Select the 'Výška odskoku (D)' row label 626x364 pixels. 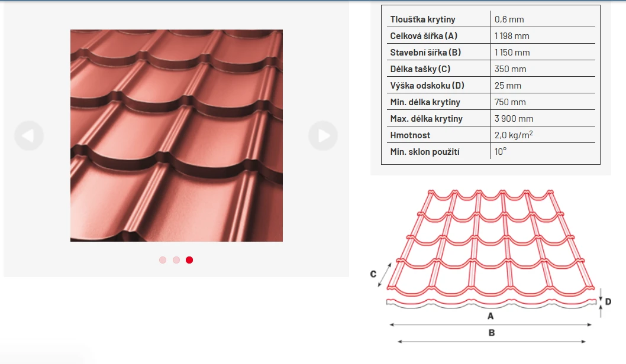[x=427, y=86]
